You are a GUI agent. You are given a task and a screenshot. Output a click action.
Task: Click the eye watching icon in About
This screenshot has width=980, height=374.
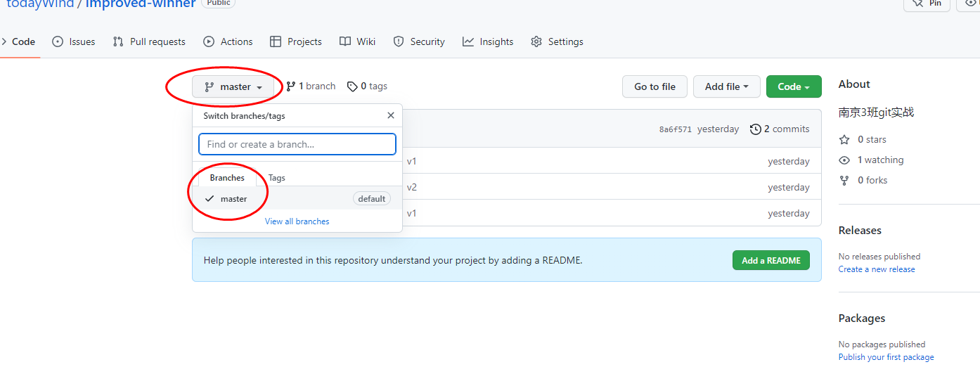pos(844,160)
